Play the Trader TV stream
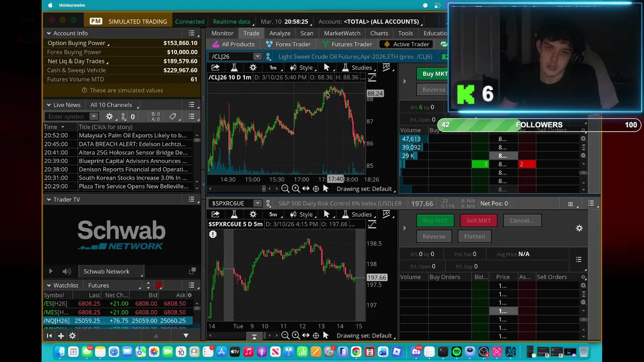 coord(50,271)
